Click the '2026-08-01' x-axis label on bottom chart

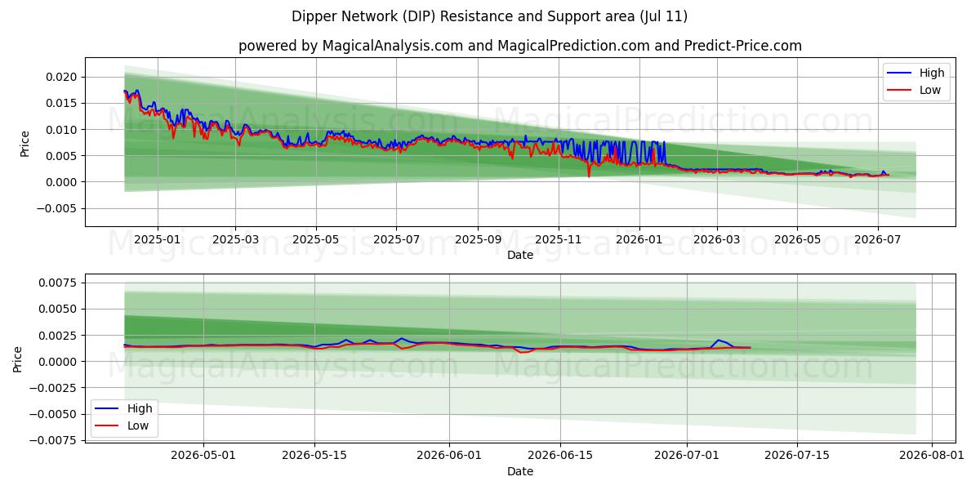933,457
